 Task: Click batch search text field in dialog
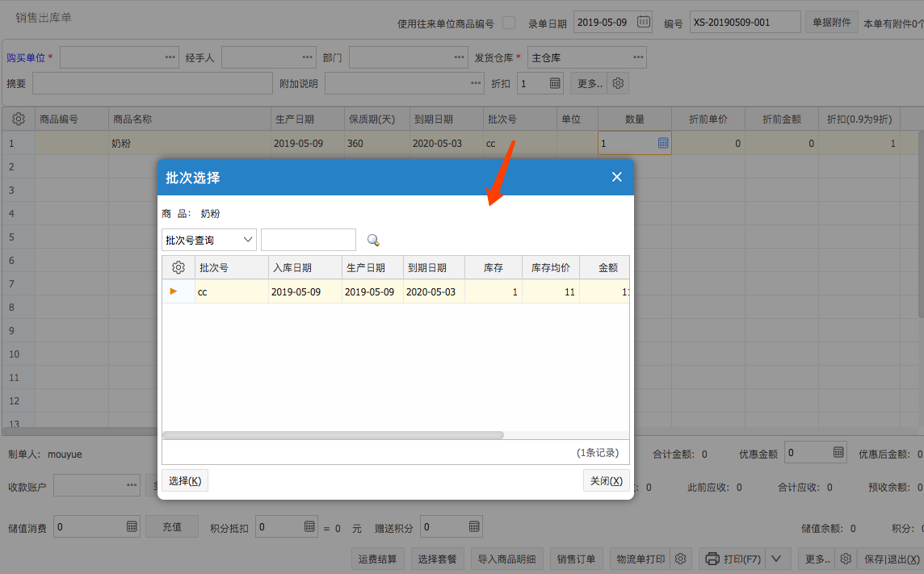[309, 240]
